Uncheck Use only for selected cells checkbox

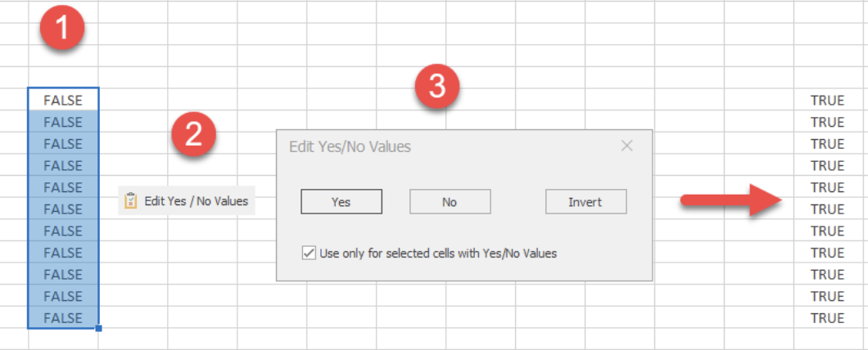coord(309,254)
